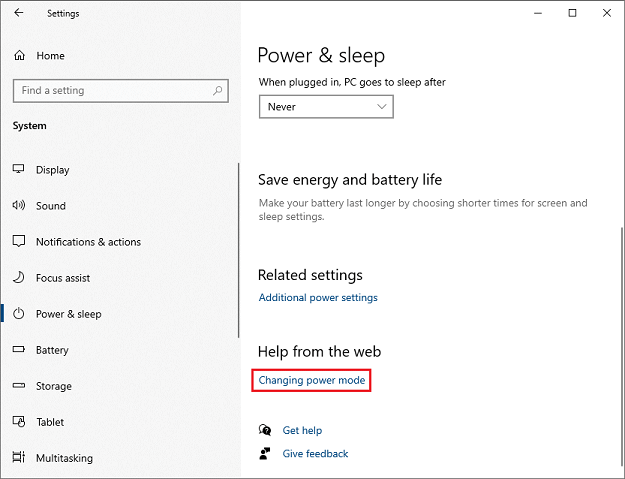Open the Changing power mode link
Viewport: 625px width, 479px height.
(312, 381)
